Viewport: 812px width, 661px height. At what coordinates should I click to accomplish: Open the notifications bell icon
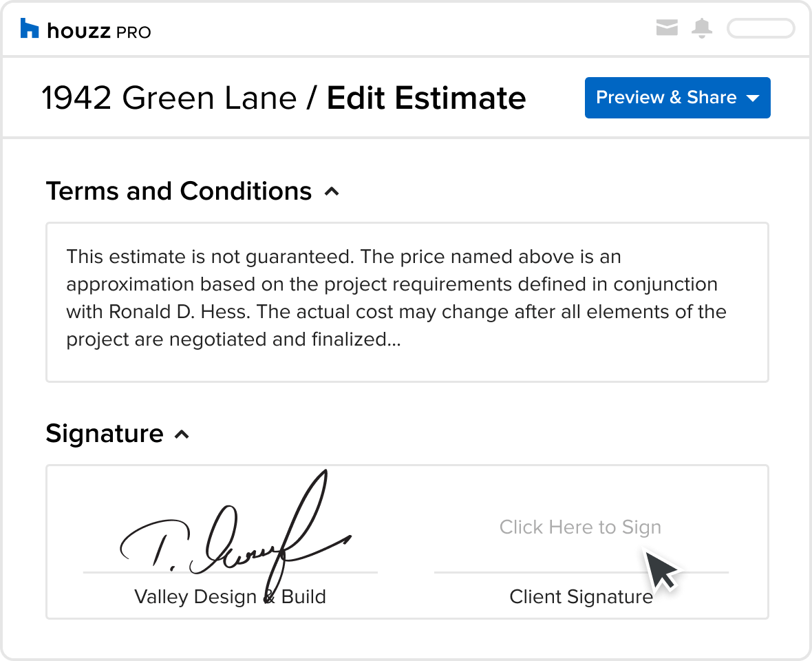(702, 28)
